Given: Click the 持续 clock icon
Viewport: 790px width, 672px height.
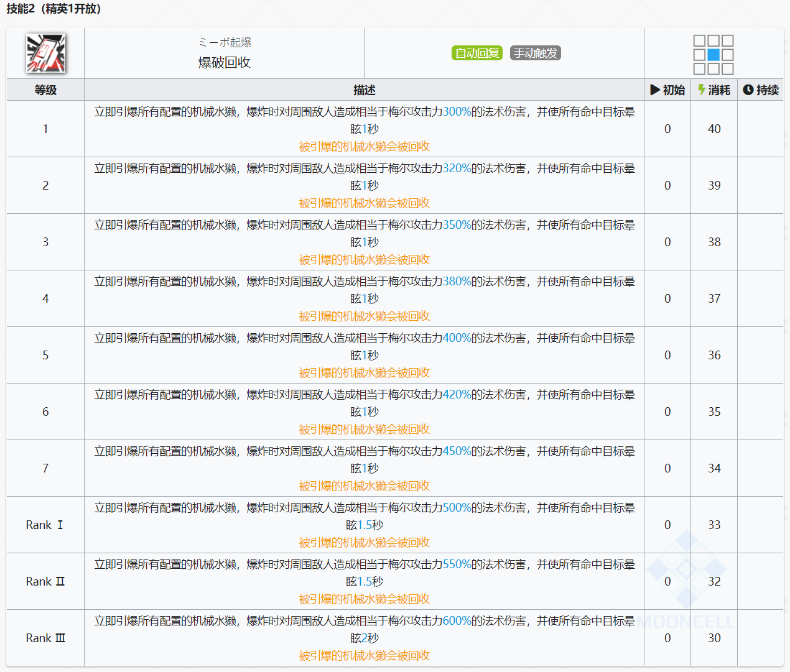Looking at the screenshot, I should 748,90.
